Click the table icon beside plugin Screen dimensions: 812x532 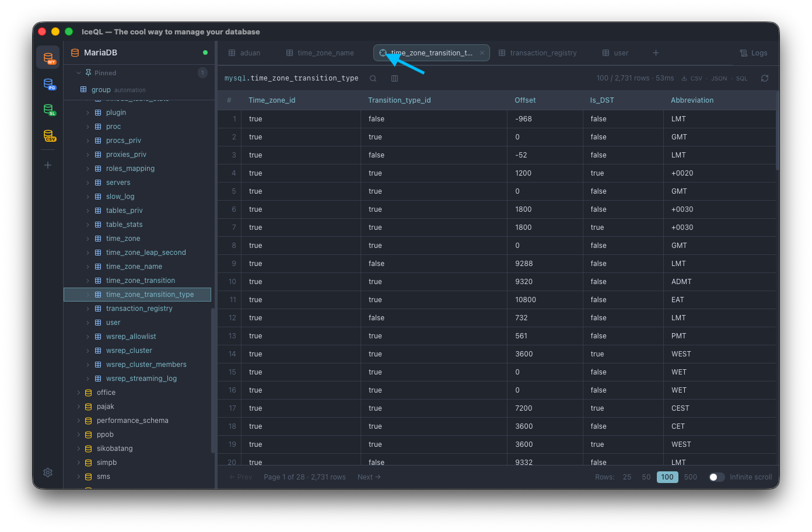[98, 113]
